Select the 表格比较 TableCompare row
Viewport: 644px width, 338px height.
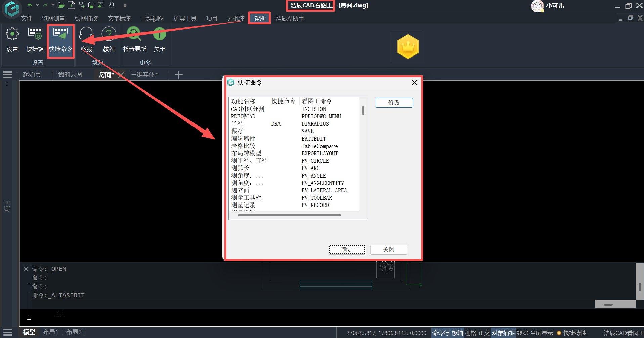pos(294,146)
